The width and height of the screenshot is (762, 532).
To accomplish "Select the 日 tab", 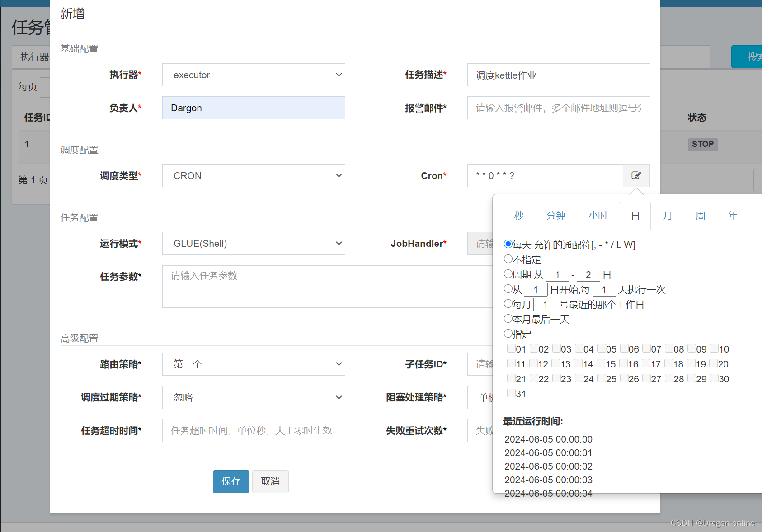I will (635, 216).
